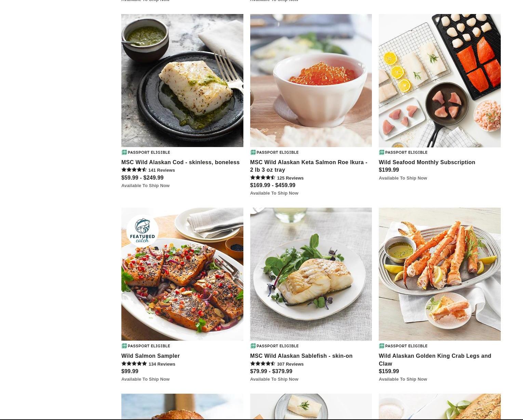Open MSC Wild Alaskan Cod product title
523x420 pixels.
click(180, 162)
